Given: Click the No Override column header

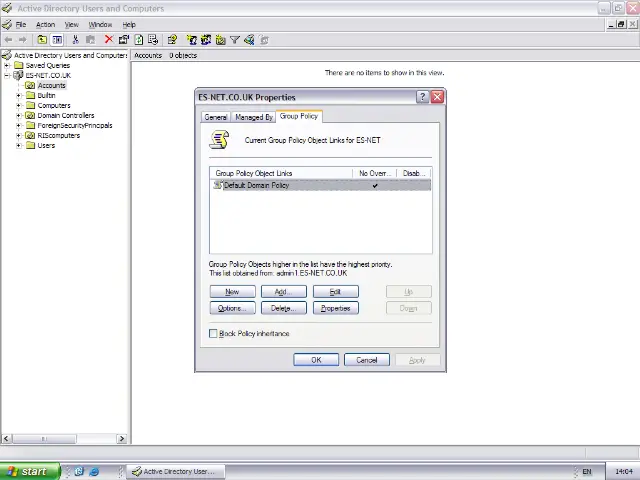Looking at the screenshot, I should [x=375, y=173].
